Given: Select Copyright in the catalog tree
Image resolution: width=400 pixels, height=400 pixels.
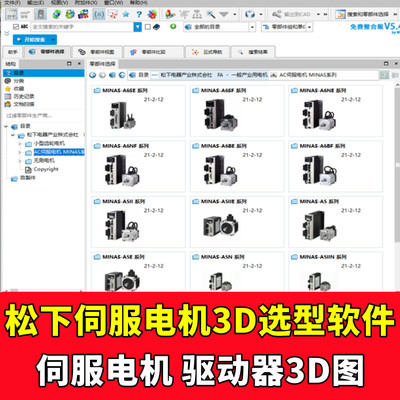Looking at the screenshot, I should click(46, 169).
